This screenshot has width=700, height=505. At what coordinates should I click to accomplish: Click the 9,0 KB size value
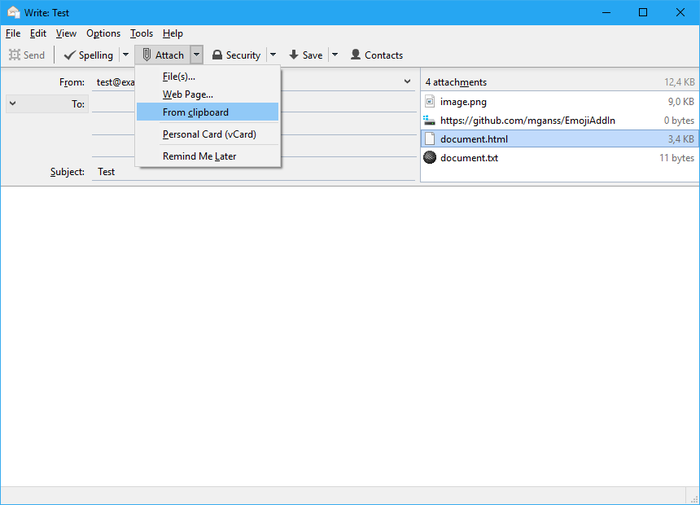[681, 102]
